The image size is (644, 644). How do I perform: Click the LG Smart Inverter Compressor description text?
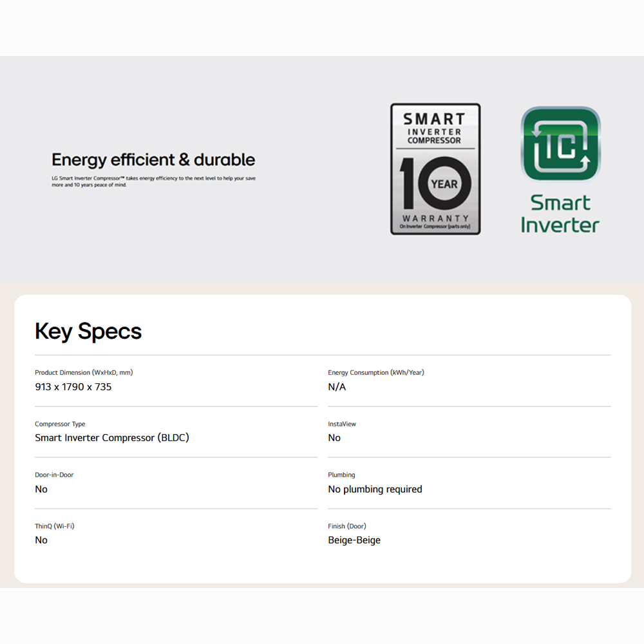coord(153,181)
